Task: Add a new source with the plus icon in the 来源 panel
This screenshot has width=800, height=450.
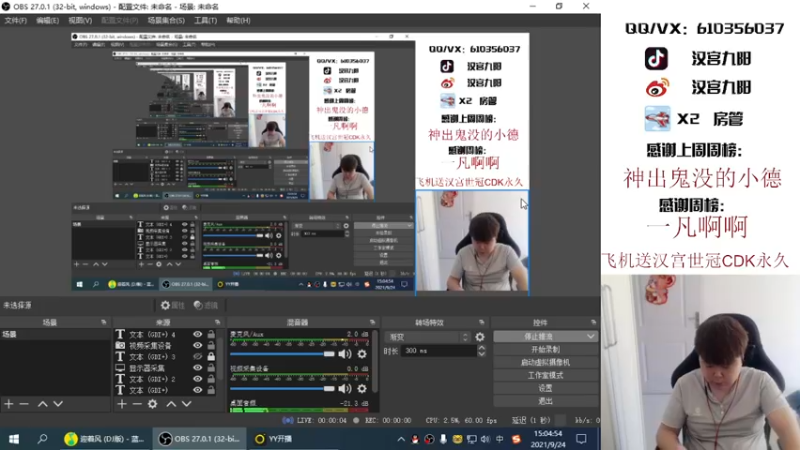Action: coord(121,404)
